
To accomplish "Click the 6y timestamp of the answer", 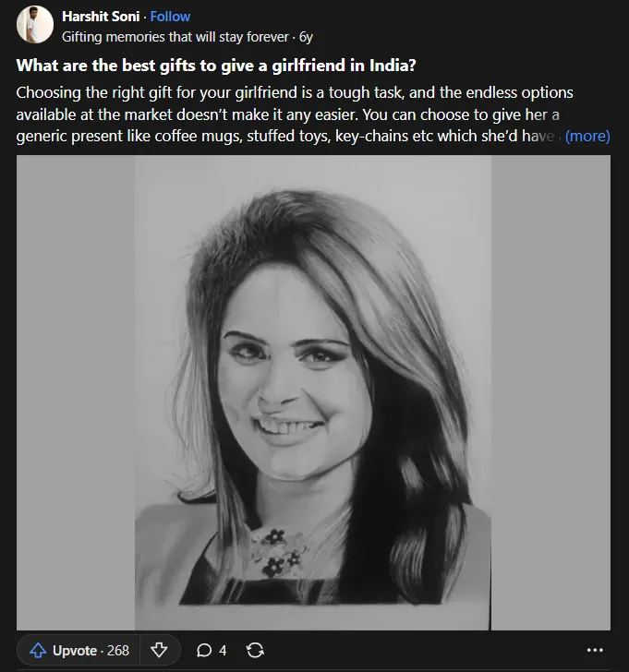I will (306, 37).
